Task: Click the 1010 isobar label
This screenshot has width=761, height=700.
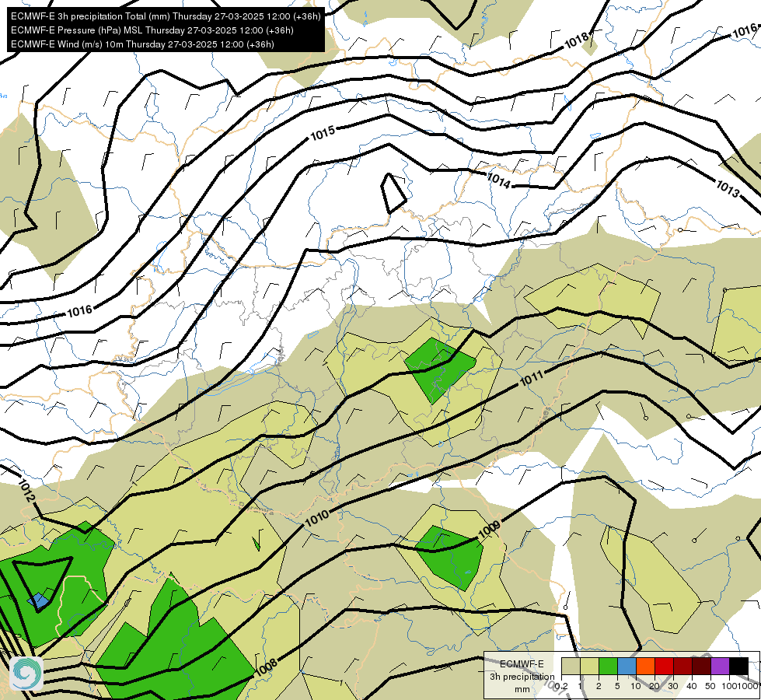Action: pos(316,519)
